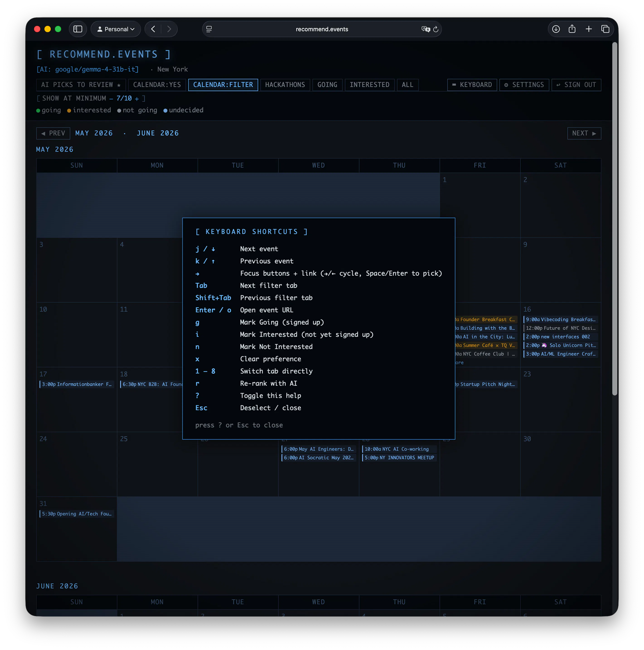
Task: Click the May 30 day cell
Action: [x=561, y=464]
